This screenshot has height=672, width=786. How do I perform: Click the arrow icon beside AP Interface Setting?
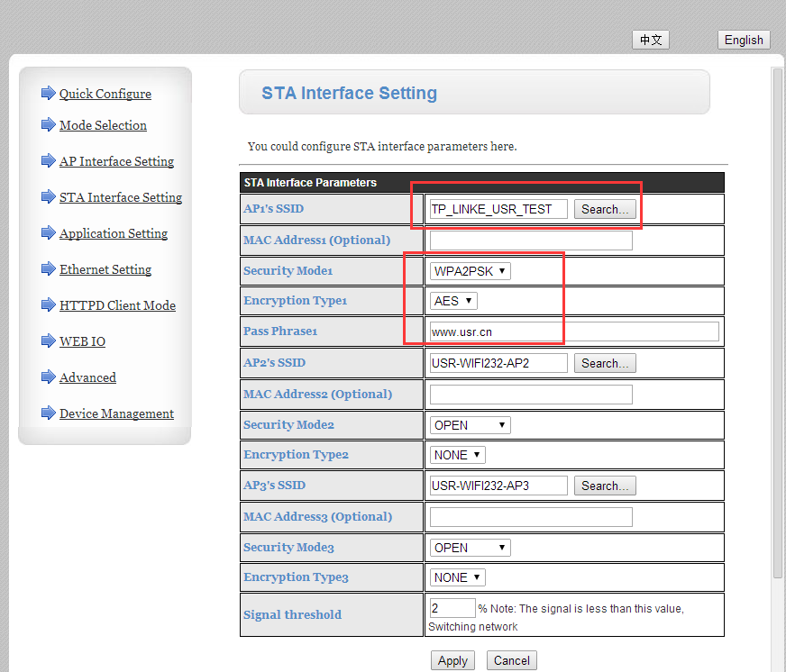tap(49, 160)
